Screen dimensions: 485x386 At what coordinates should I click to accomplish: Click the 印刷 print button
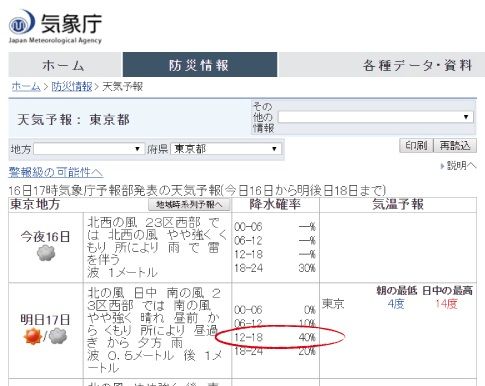pos(416,146)
